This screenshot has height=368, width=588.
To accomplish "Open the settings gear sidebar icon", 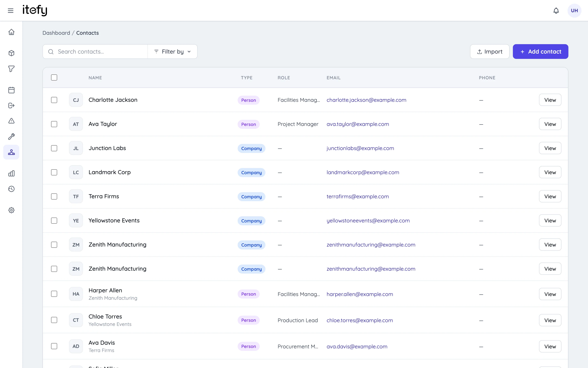I will 11,210.
